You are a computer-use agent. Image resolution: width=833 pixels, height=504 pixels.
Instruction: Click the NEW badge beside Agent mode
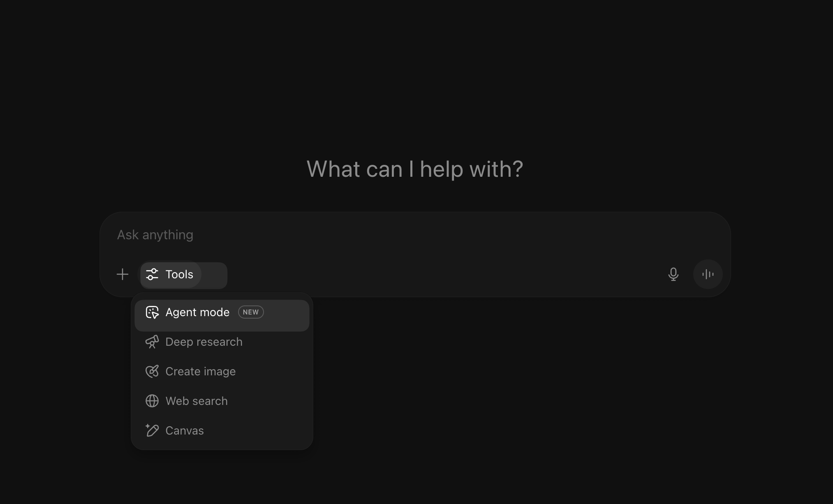(x=251, y=312)
